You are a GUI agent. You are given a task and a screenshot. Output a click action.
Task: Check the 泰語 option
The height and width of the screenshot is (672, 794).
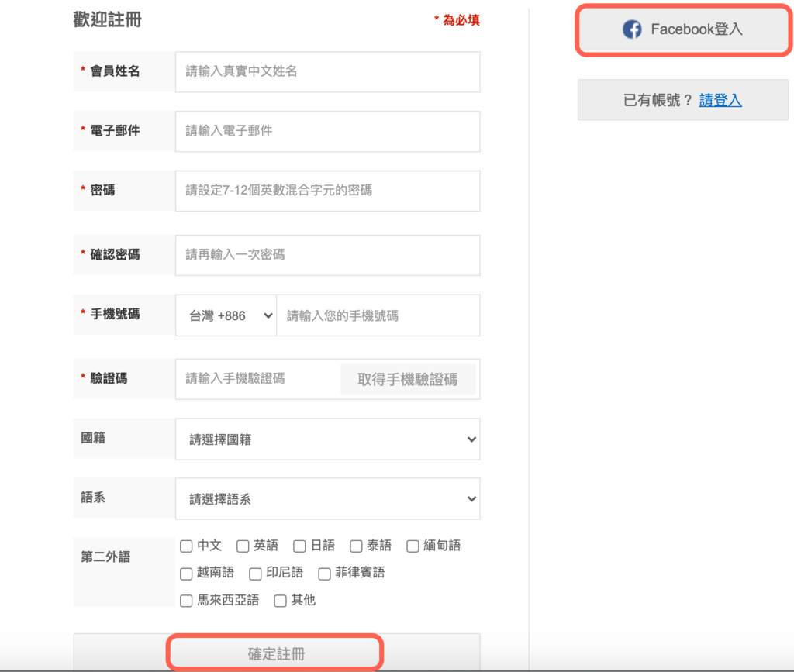pyautogui.click(x=355, y=546)
